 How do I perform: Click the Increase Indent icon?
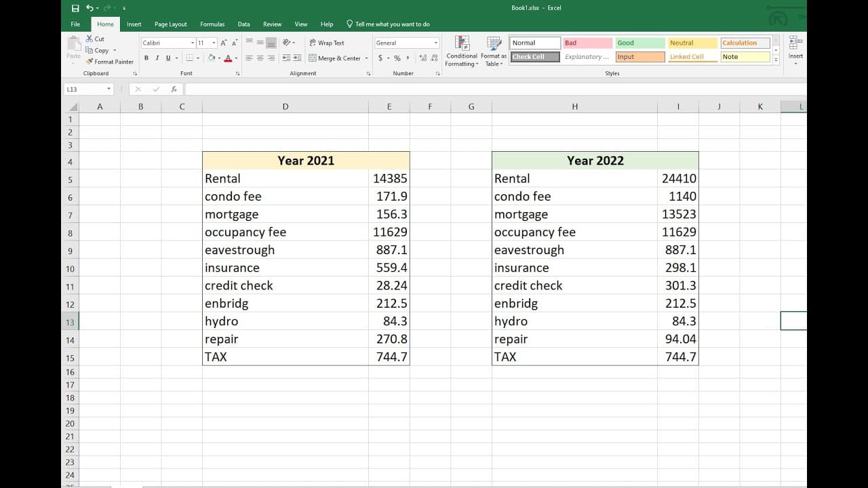pos(297,58)
